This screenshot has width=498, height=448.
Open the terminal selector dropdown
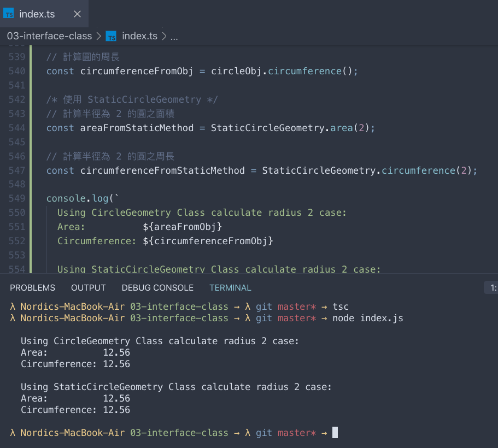[491, 288]
